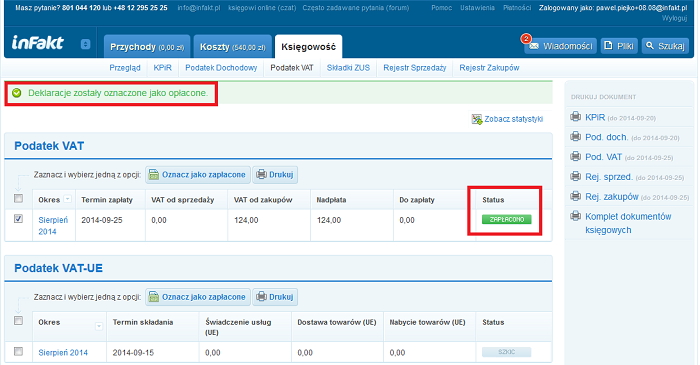Print Komplet dokumentów księgowych link

tap(628, 223)
